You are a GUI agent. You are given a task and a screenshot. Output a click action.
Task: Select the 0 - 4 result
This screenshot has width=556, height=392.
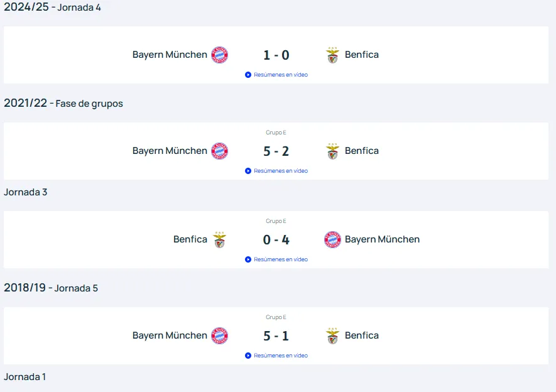[x=276, y=240]
